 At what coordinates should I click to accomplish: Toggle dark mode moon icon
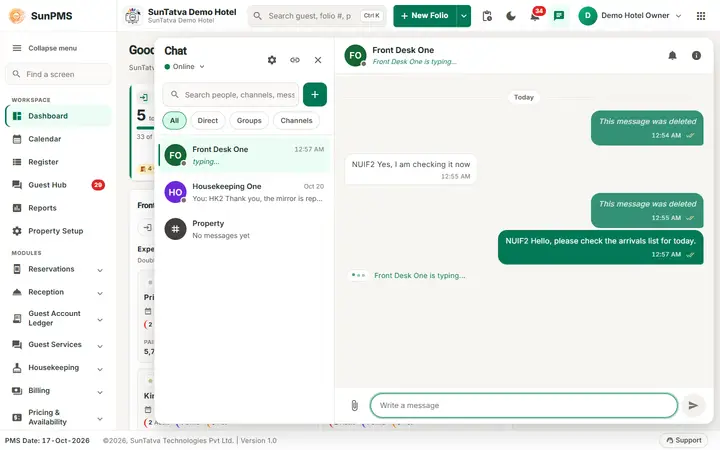(511, 16)
